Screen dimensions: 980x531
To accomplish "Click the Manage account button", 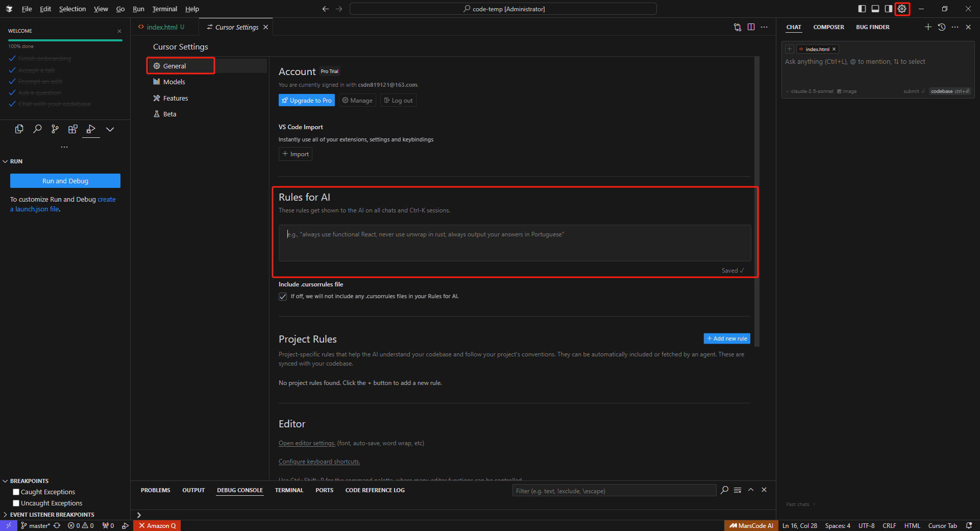I will tap(357, 101).
